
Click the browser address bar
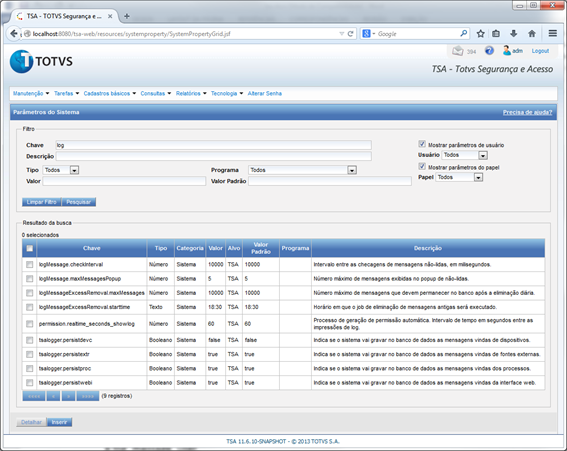(181, 34)
